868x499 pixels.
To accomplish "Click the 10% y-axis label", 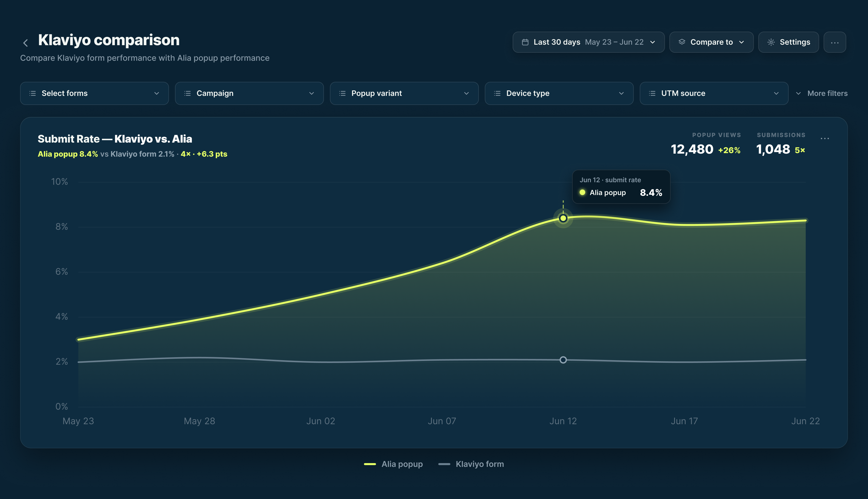I will 59,182.
